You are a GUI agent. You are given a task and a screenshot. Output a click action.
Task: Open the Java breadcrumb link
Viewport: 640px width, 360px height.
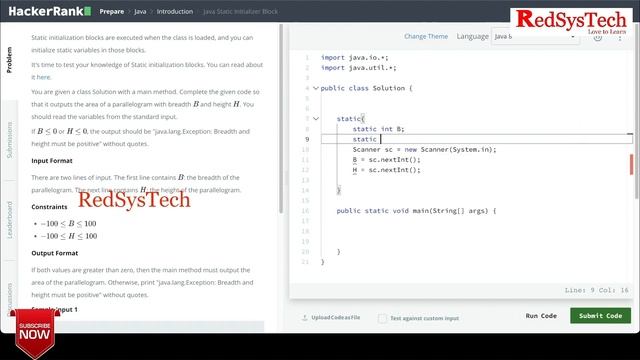point(140,11)
